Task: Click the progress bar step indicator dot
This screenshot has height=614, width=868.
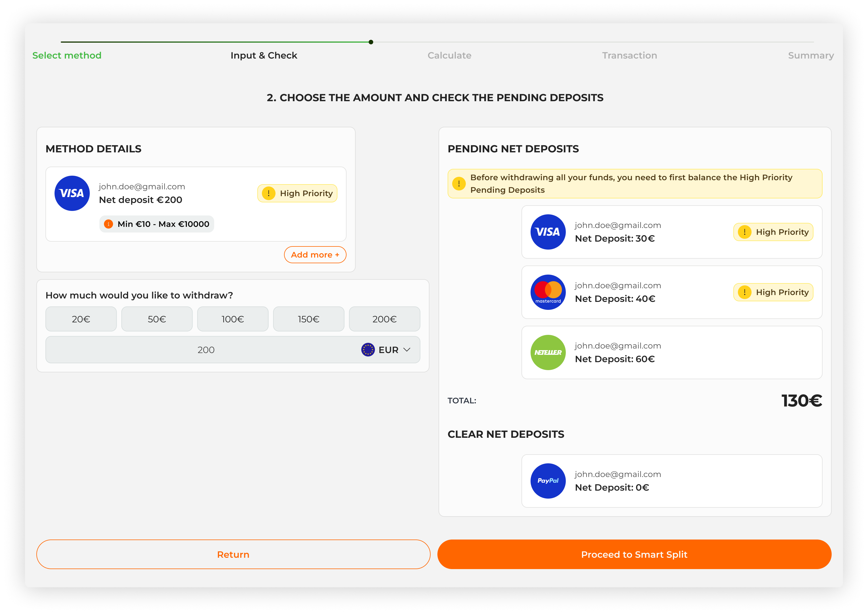Action: coord(371,42)
